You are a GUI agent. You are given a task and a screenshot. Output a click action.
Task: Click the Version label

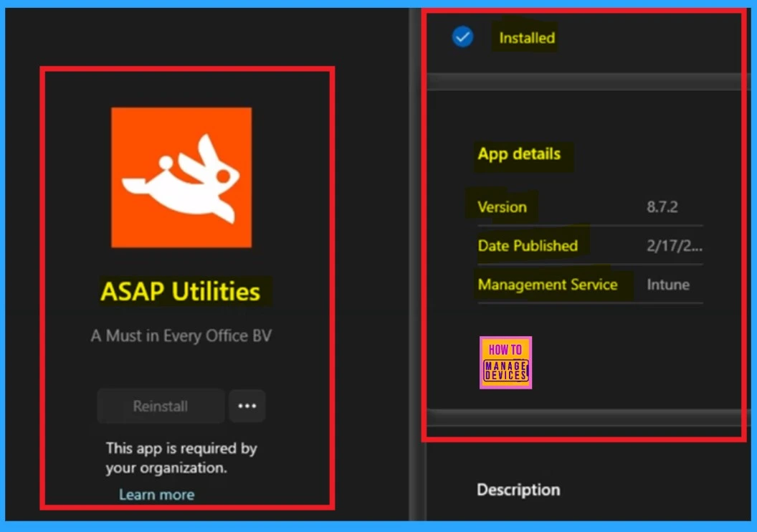tap(502, 206)
